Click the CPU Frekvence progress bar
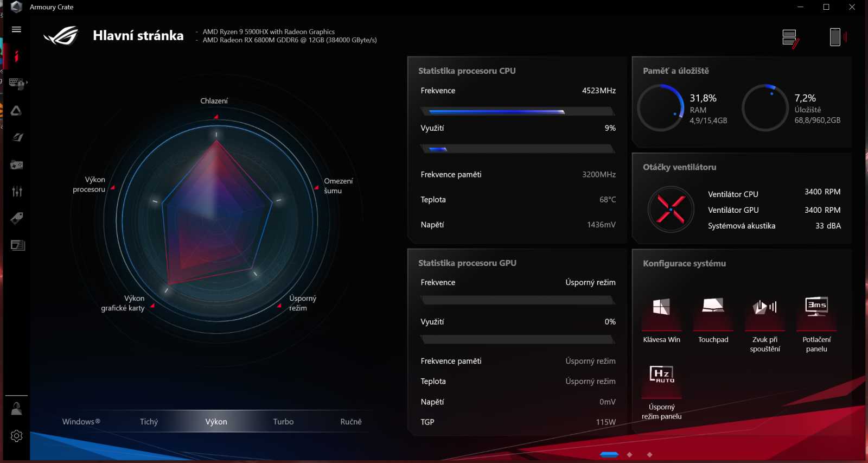 pyautogui.click(x=518, y=111)
